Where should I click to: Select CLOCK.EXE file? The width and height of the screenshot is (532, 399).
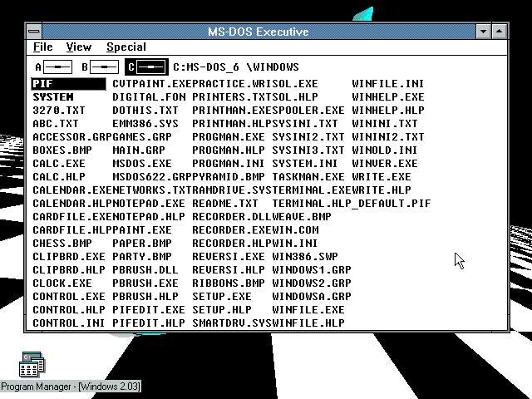coord(62,283)
